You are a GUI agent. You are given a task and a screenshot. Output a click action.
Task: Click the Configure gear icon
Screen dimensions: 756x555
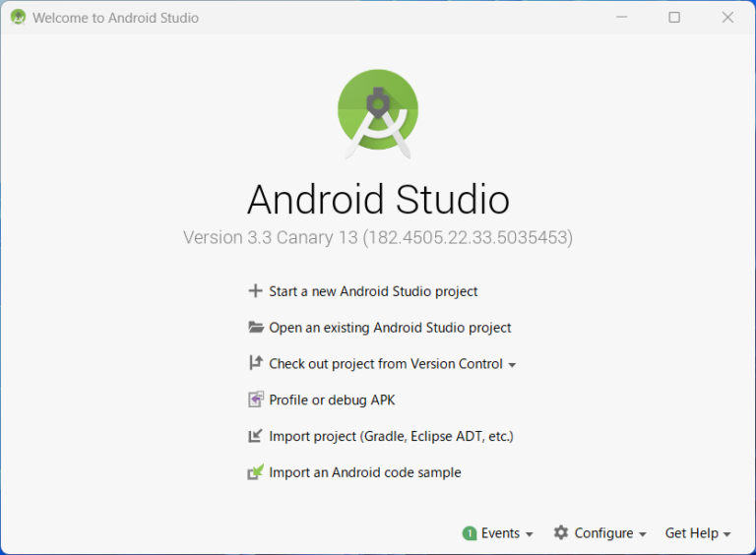click(561, 532)
